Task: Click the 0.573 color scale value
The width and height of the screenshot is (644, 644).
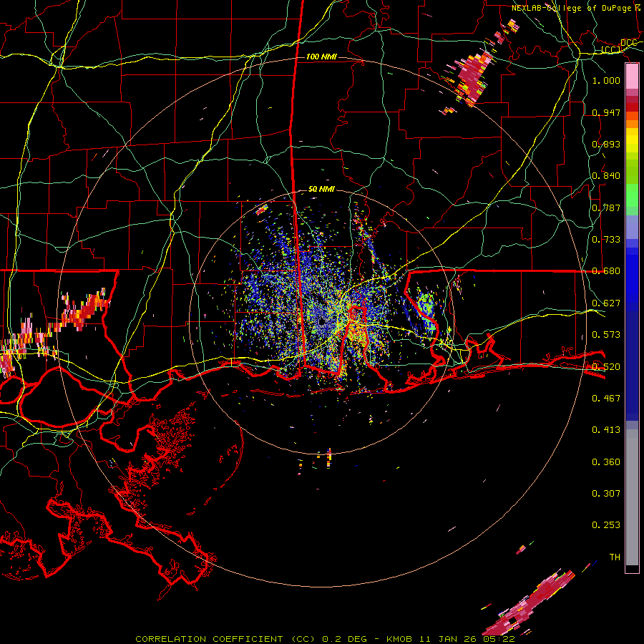Action: [x=606, y=335]
